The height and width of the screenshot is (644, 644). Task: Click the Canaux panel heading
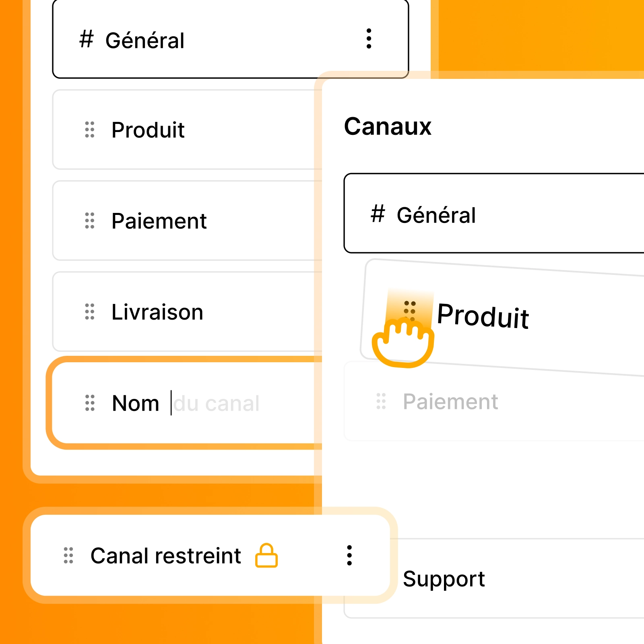point(388,126)
